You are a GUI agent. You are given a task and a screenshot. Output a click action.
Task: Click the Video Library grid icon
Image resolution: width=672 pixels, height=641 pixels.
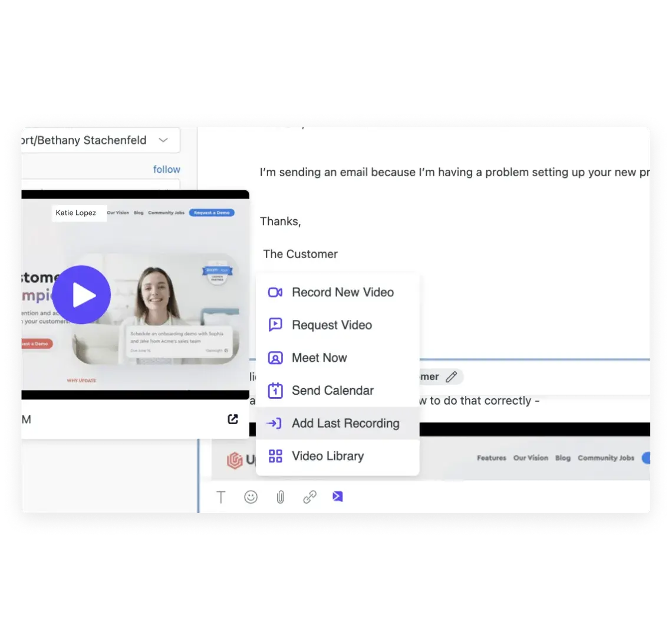click(x=275, y=456)
